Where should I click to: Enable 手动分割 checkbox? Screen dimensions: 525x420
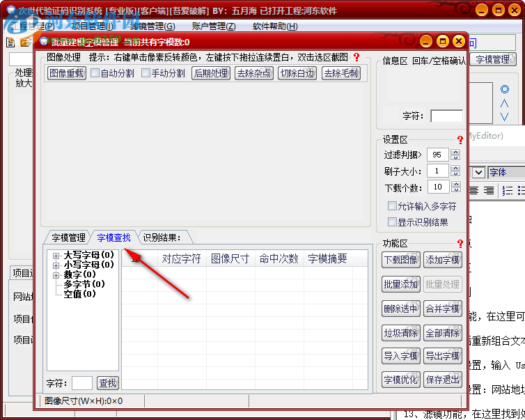146,73
